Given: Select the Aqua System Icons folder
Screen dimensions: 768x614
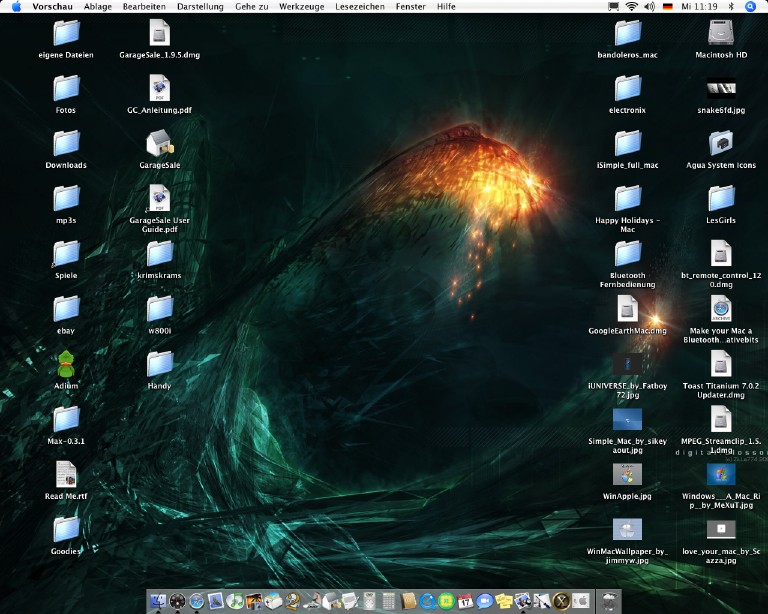Looking at the screenshot, I should point(720,143).
